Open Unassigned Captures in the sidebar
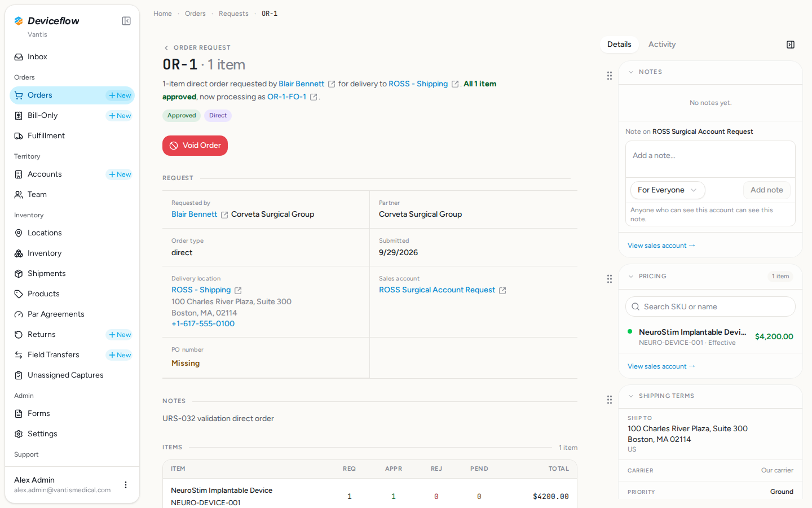The image size is (812, 508). (x=72, y=375)
